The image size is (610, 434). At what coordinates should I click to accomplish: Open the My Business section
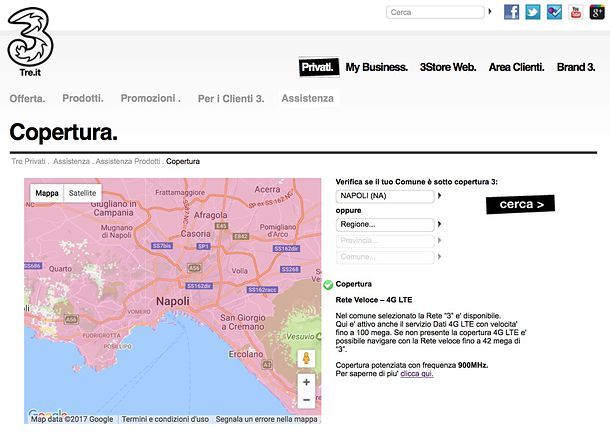pyautogui.click(x=377, y=67)
